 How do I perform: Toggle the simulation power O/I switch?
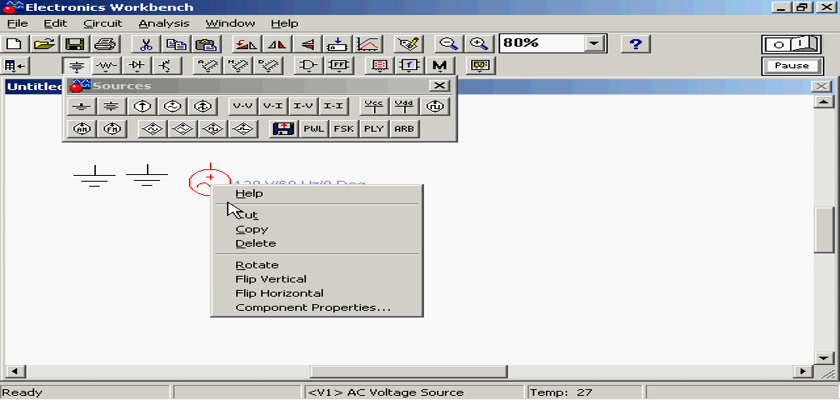point(792,44)
